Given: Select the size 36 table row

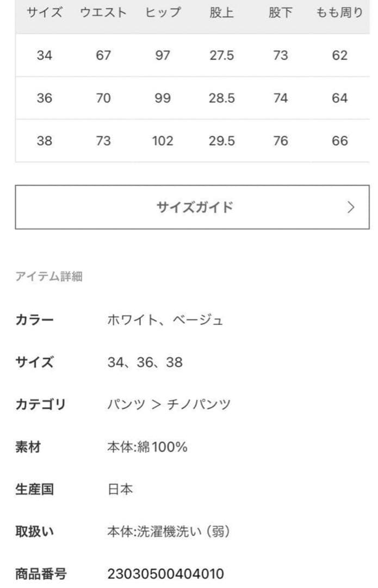Looking at the screenshot, I should click(x=189, y=98).
